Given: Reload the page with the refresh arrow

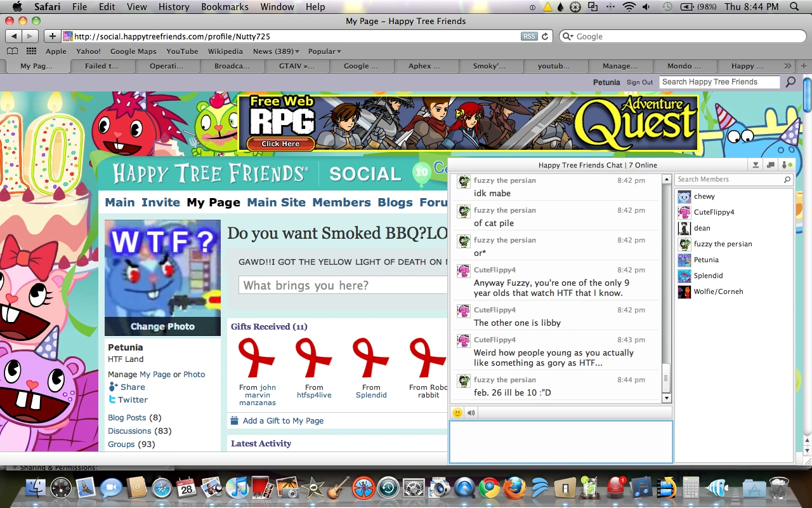Looking at the screenshot, I should 544,36.
